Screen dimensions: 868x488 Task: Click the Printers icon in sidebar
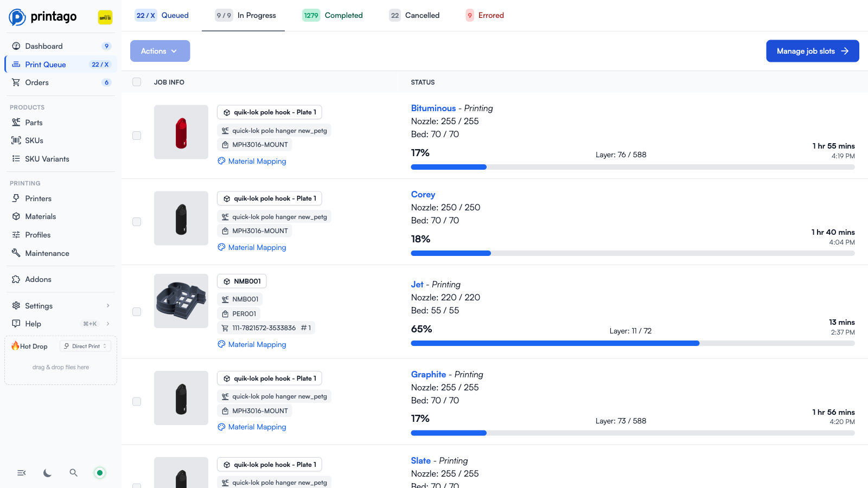tap(16, 198)
